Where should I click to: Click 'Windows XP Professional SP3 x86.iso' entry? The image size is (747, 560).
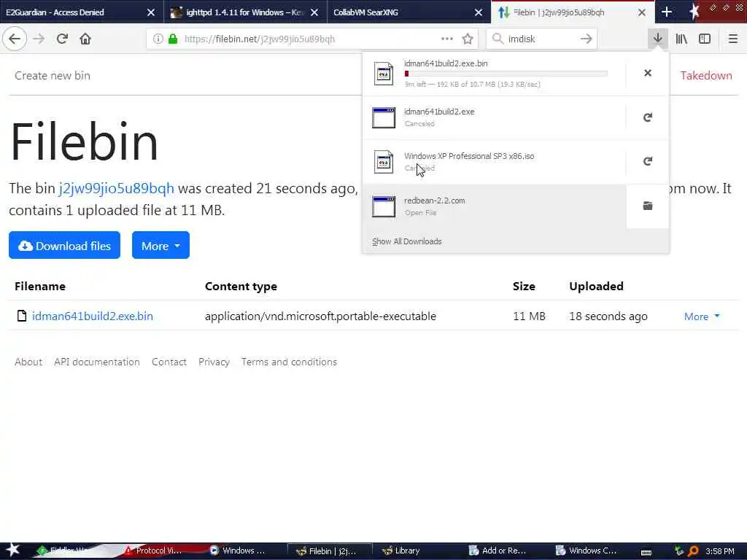pyautogui.click(x=495, y=161)
